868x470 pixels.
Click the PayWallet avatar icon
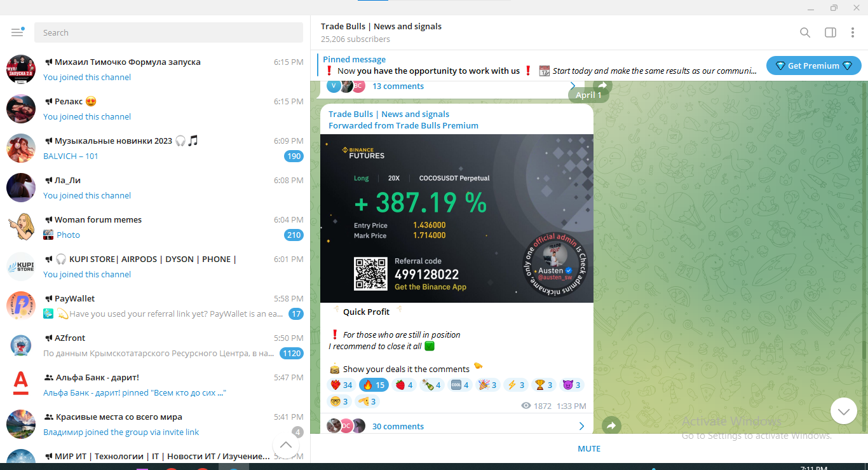click(21, 306)
